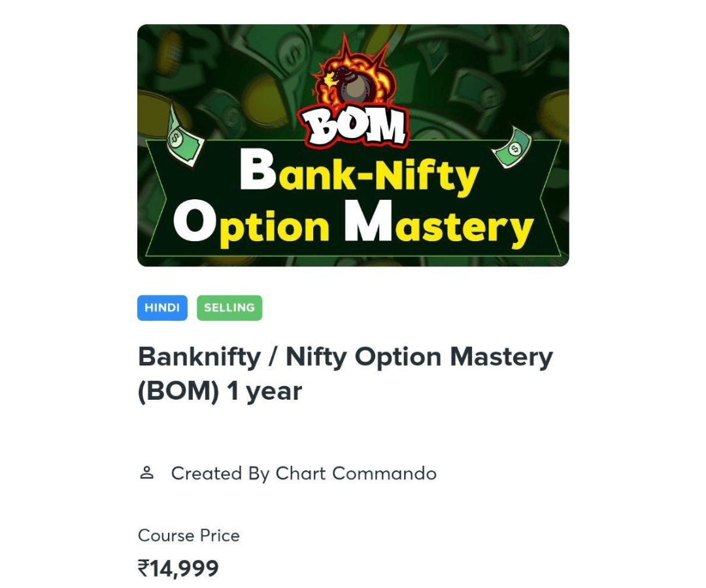Click the "(BOM) 1 year" title line
This screenshot has height=588, width=706.
click(220, 391)
